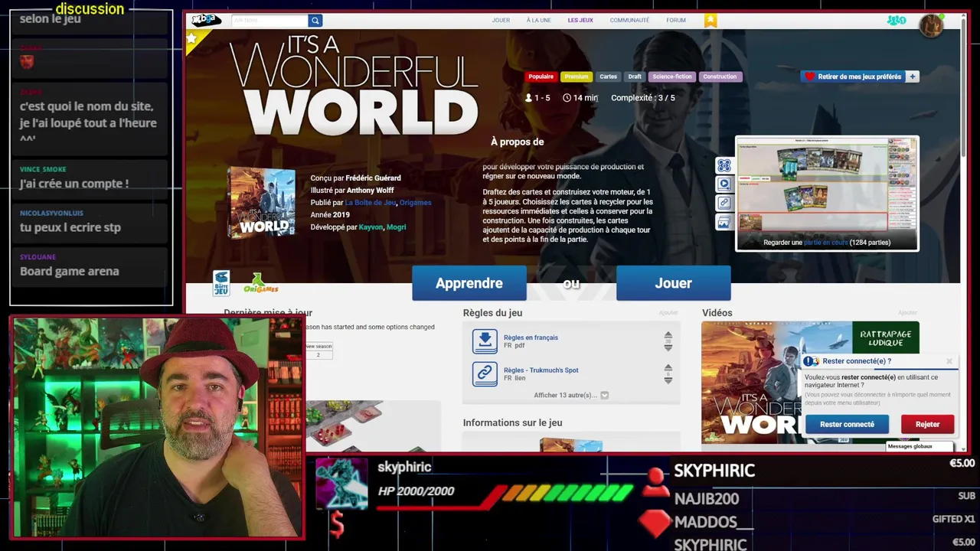Click the clock duration icon 14 mn
The height and width of the screenshot is (551, 980).
tap(567, 98)
